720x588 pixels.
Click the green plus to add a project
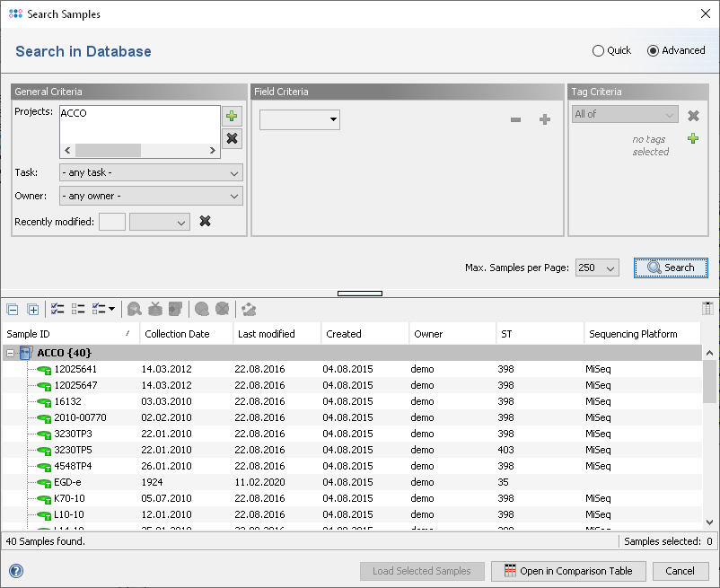[x=232, y=116]
